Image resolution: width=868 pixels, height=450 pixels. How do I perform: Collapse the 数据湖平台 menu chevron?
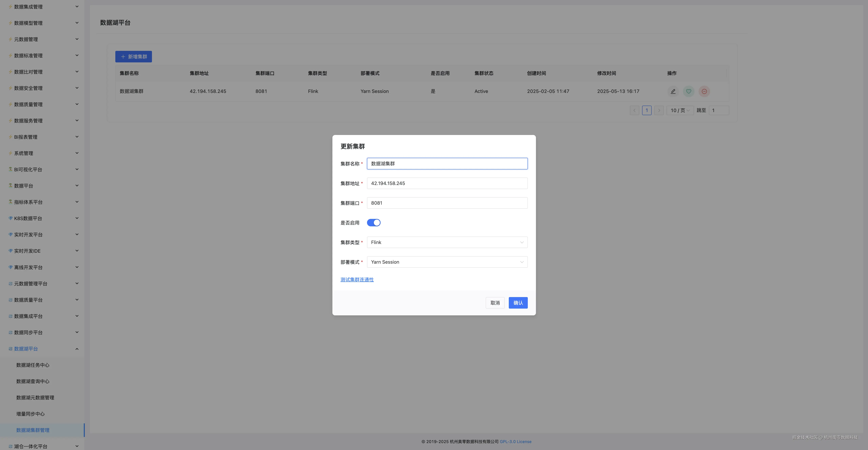coord(77,349)
